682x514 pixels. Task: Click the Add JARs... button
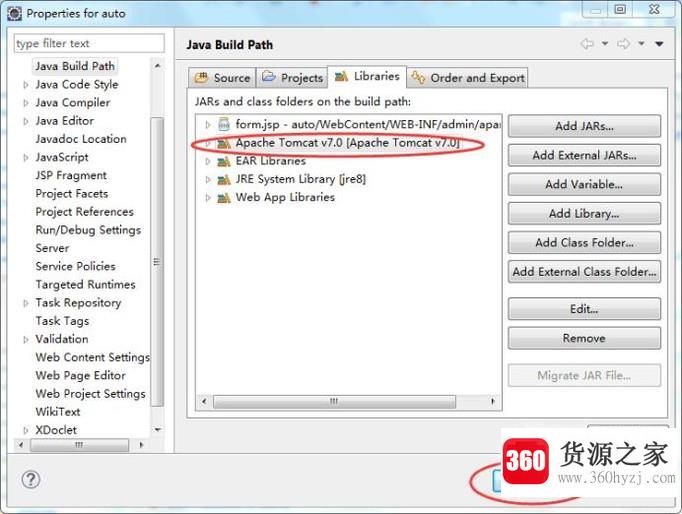coord(584,126)
